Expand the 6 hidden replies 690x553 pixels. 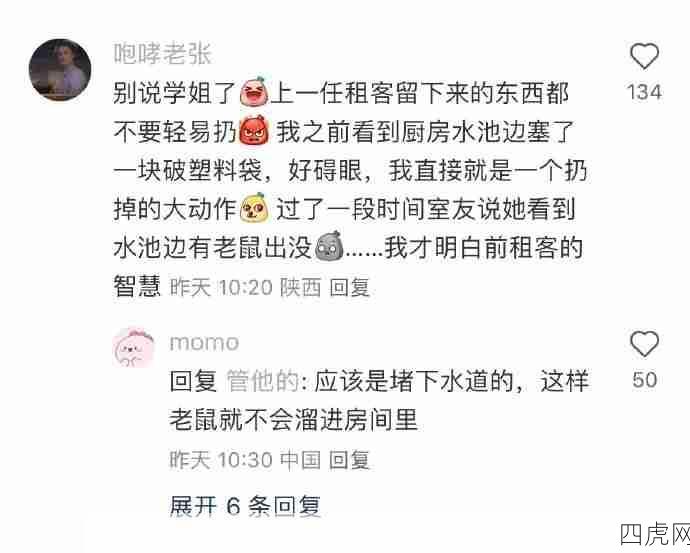coord(245,505)
